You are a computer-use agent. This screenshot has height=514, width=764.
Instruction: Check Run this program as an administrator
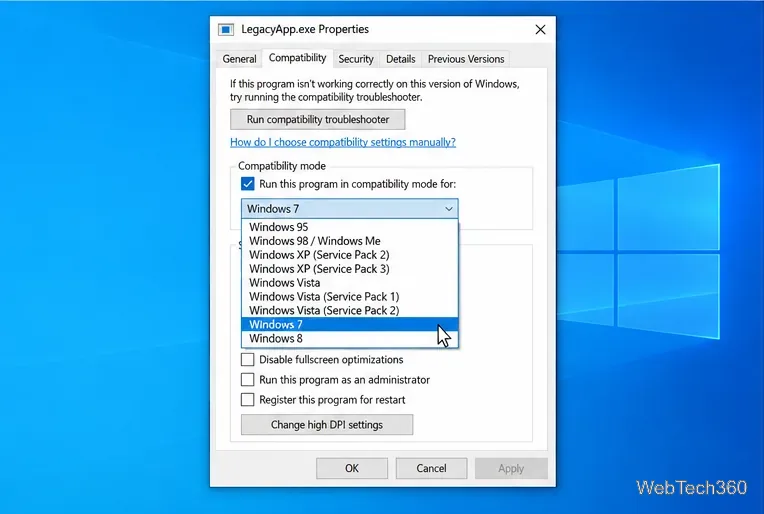(x=248, y=380)
